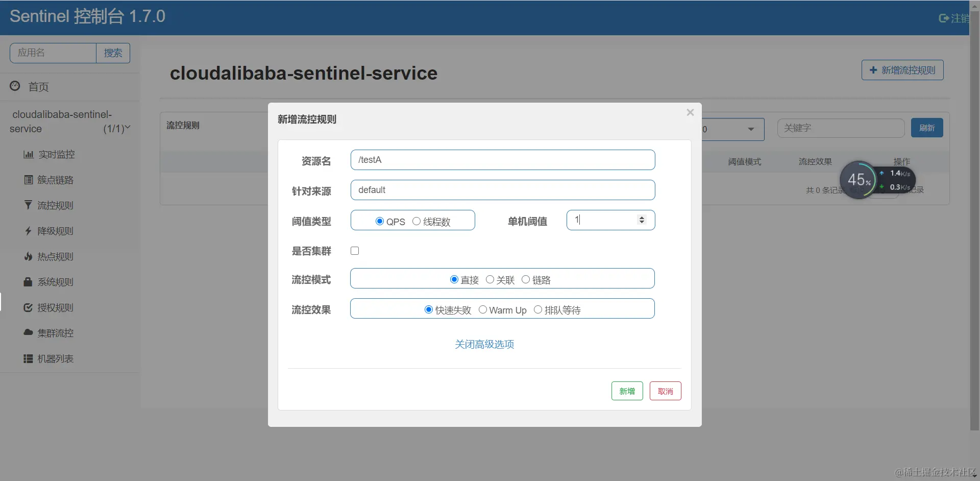980x481 pixels.
Task: Select the Warm Up flow effect
Action: pos(483,310)
